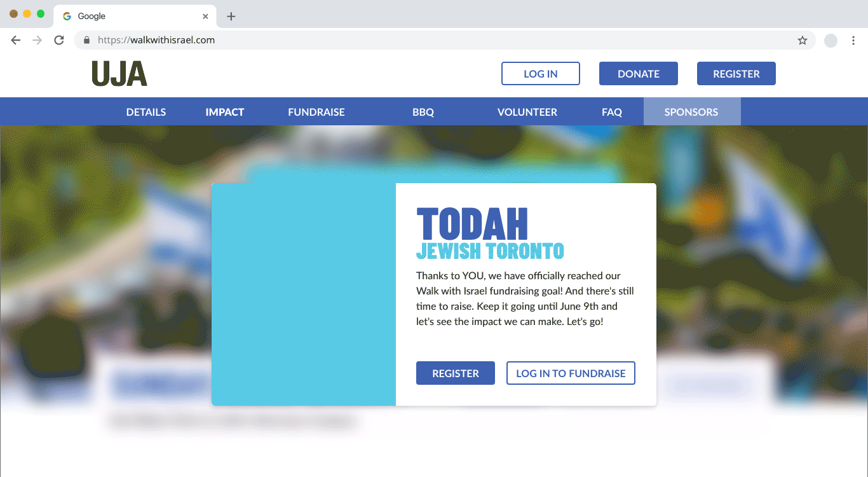The height and width of the screenshot is (477, 868).
Task: Click the browser forward arrow
Action: point(37,40)
